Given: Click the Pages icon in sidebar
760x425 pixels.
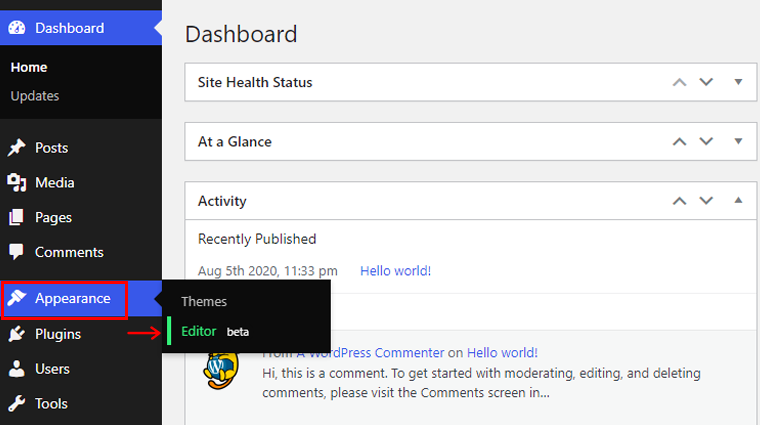Looking at the screenshot, I should pos(17,218).
